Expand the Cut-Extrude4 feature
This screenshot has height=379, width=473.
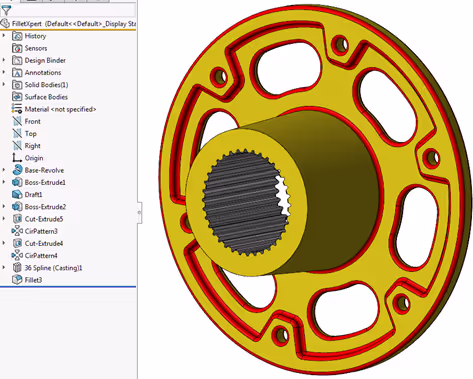(x=4, y=243)
